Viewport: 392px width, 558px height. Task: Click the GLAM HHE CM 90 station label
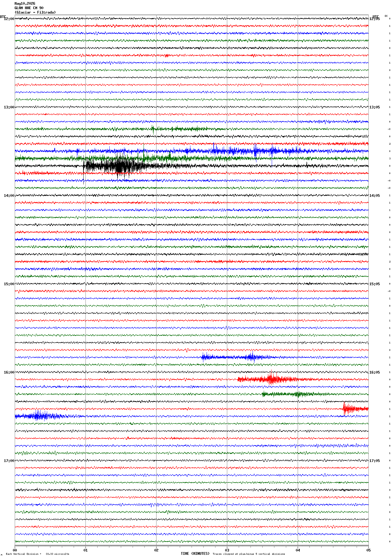click(x=29, y=8)
